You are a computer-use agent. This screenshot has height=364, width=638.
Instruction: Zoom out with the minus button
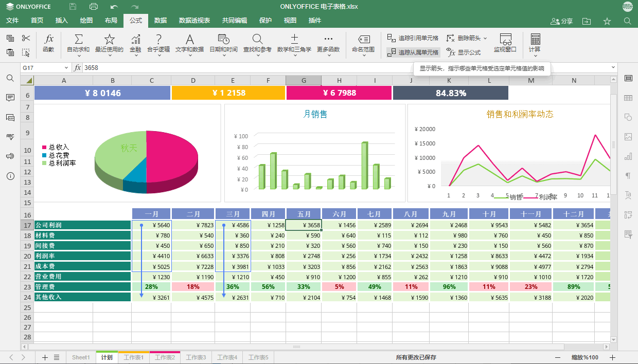pos(558,357)
